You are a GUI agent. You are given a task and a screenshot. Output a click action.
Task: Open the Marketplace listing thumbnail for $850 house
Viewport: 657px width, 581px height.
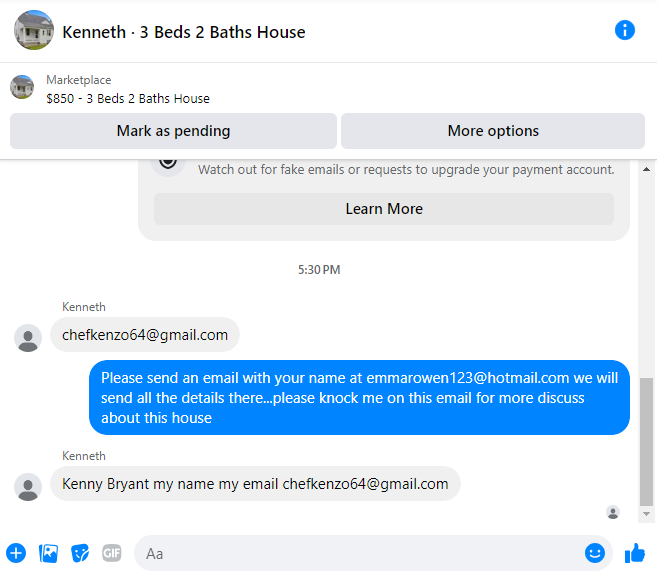[22, 87]
